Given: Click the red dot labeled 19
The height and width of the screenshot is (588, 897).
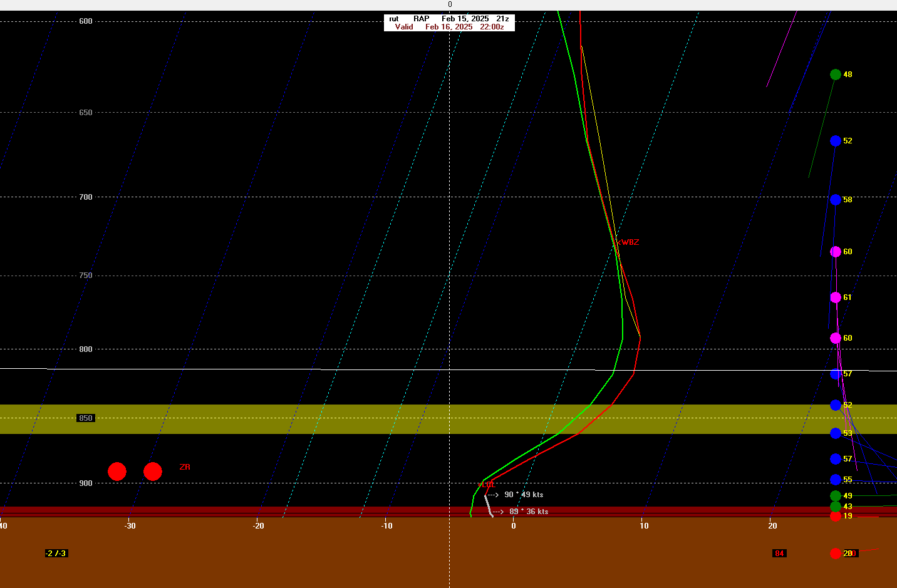Looking at the screenshot, I should 836,516.
